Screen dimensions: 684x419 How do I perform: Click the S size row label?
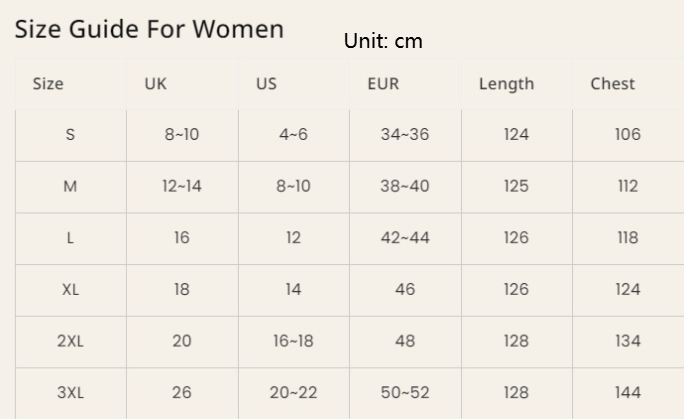point(70,135)
